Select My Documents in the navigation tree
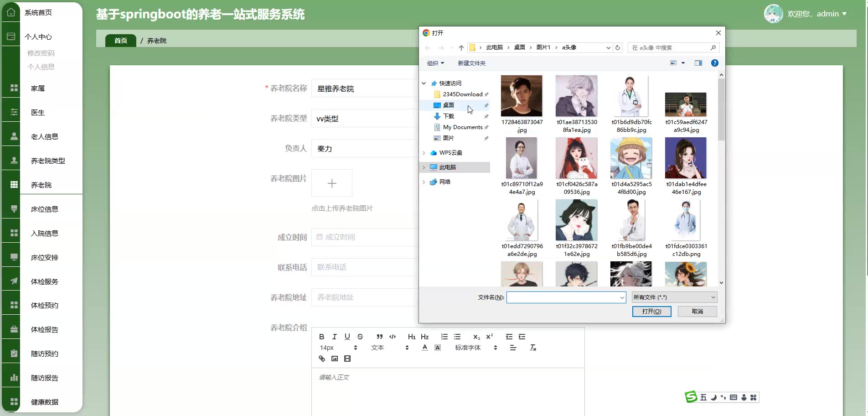 pos(462,127)
